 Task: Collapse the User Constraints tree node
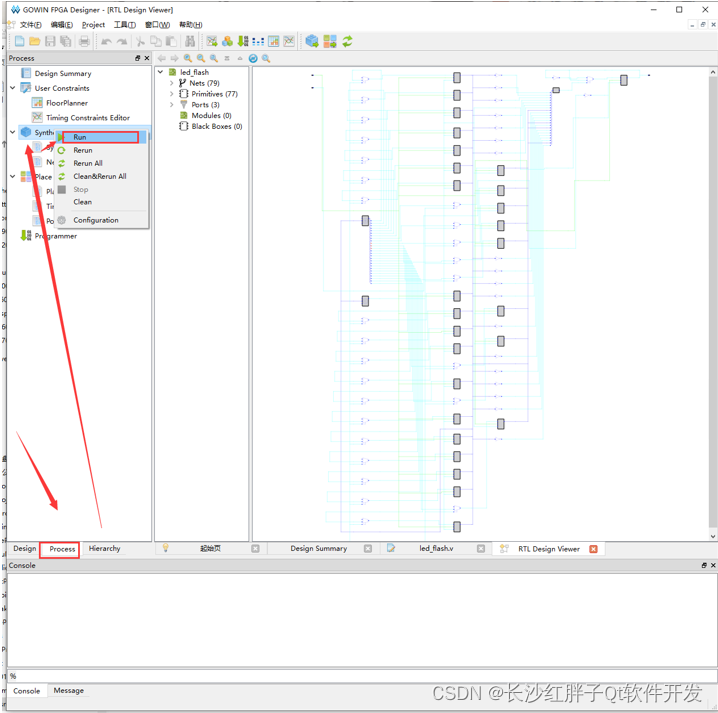click(x=13, y=87)
